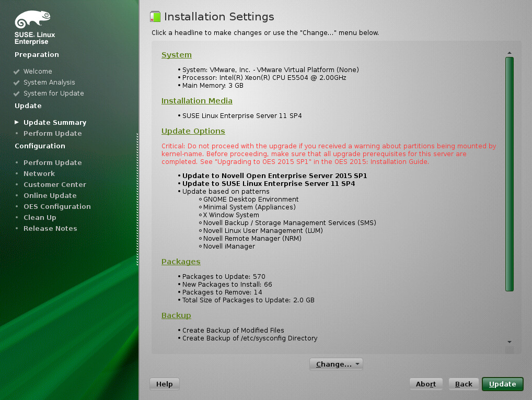Click 'Novell Remote Manager (NRM)' pattern

pos(252,238)
